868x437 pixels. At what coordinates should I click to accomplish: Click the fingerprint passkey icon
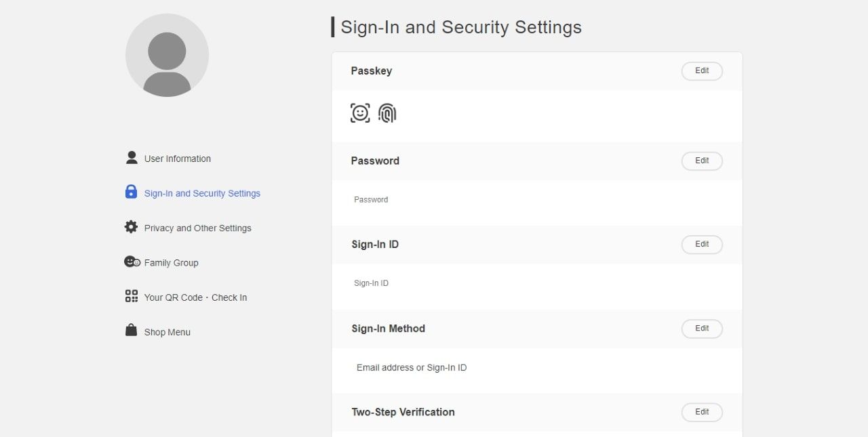click(x=387, y=113)
